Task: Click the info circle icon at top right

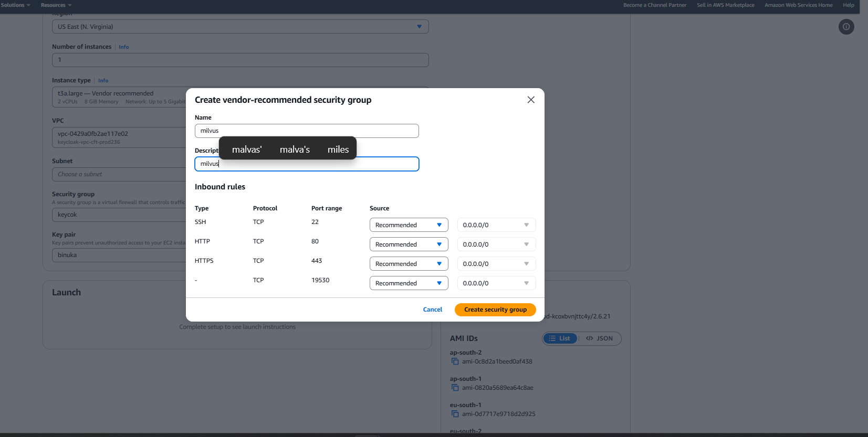Action: (x=846, y=27)
